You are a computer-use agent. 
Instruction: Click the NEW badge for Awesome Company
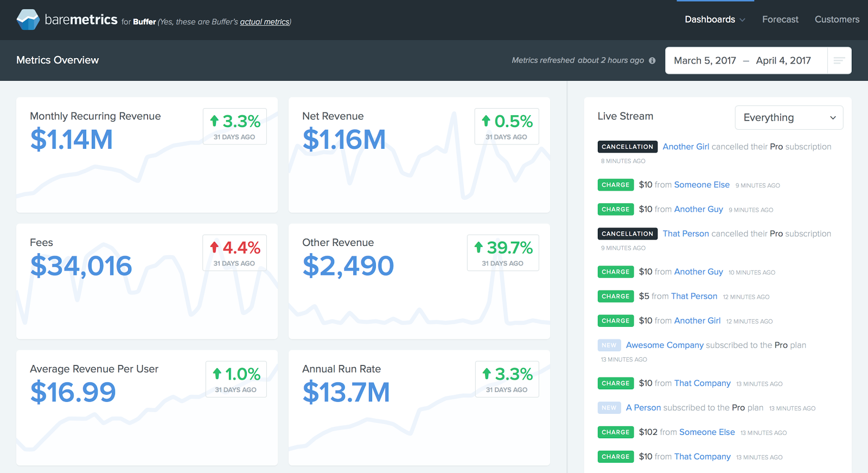coord(609,345)
